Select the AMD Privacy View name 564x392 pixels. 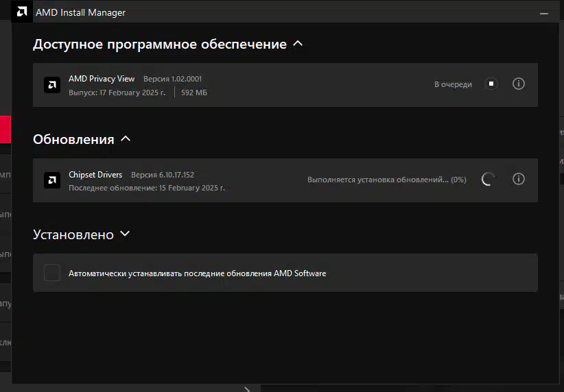(x=102, y=79)
